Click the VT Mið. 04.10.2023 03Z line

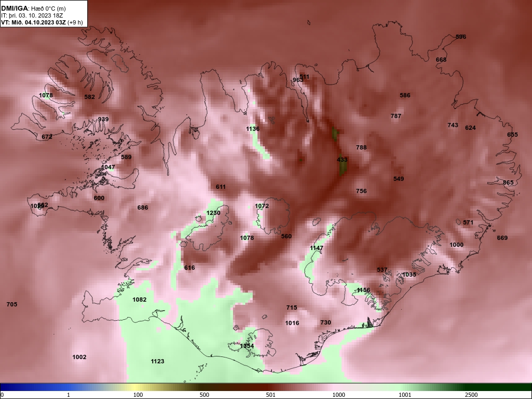[41, 22]
